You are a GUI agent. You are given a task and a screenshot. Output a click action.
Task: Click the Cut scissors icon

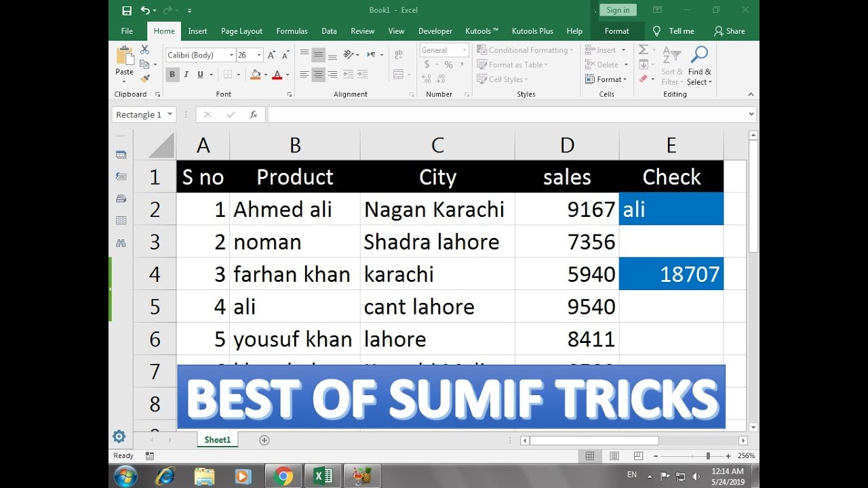pyautogui.click(x=144, y=50)
